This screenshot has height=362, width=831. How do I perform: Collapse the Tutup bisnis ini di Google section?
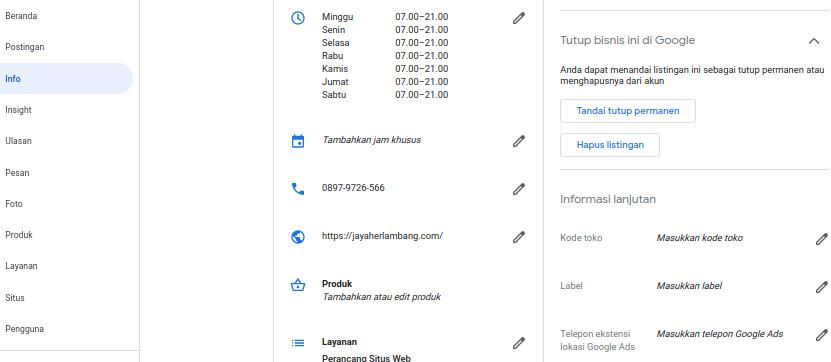[x=814, y=41]
